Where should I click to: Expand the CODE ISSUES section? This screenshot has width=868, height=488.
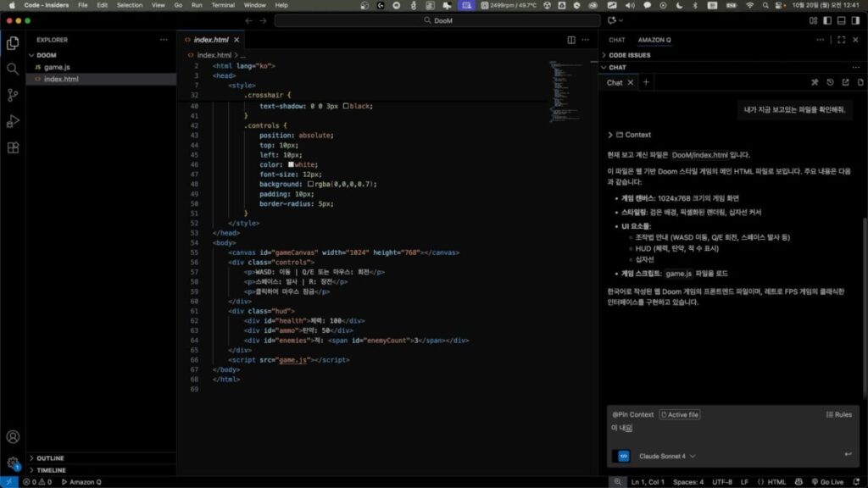point(629,55)
